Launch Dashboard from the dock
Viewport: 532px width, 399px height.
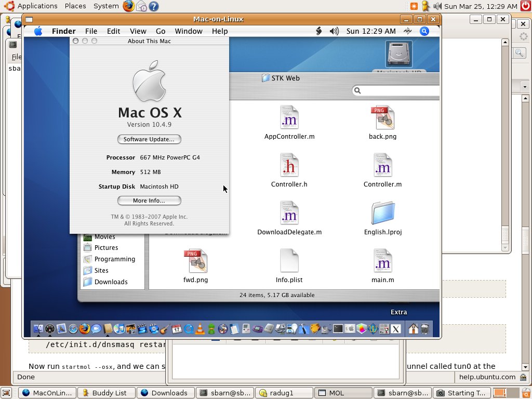[50, 329]
